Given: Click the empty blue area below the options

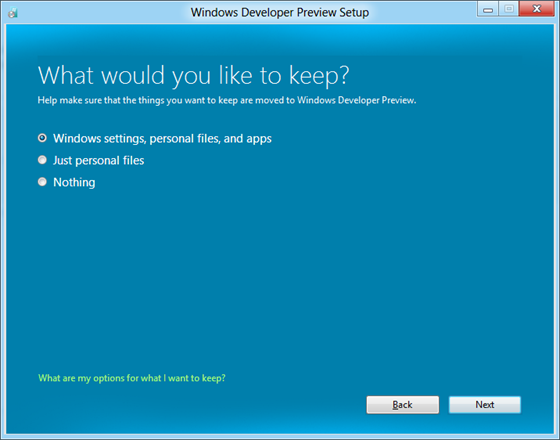Looking at the screenshot, I should pos(279,279).
